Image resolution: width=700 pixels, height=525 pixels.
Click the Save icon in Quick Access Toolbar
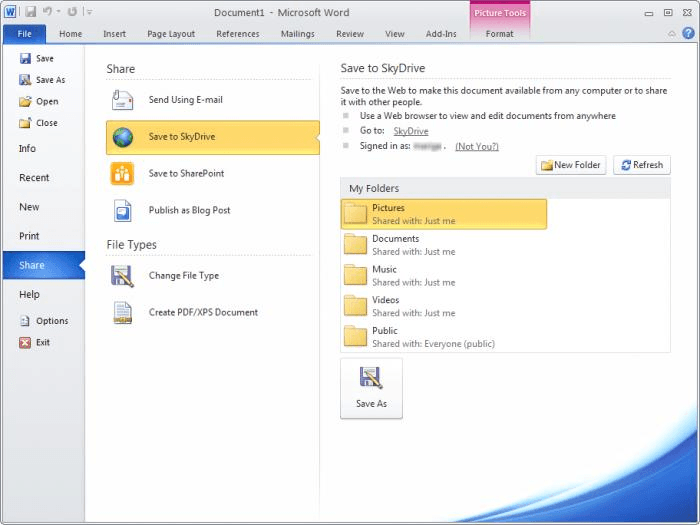point(31,12)
